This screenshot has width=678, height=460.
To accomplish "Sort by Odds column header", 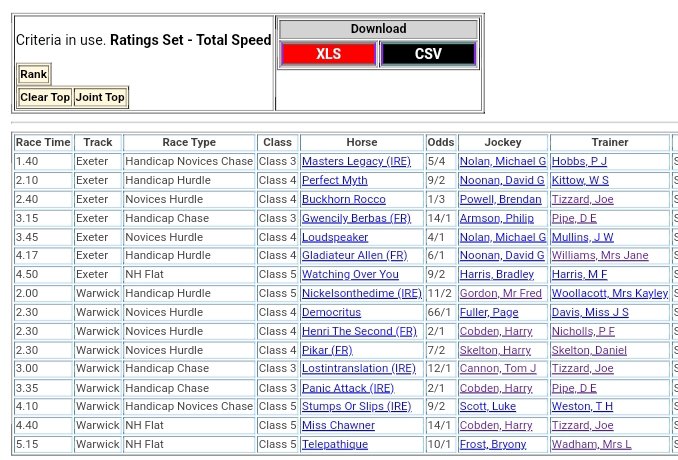I will tap(440, 142).
